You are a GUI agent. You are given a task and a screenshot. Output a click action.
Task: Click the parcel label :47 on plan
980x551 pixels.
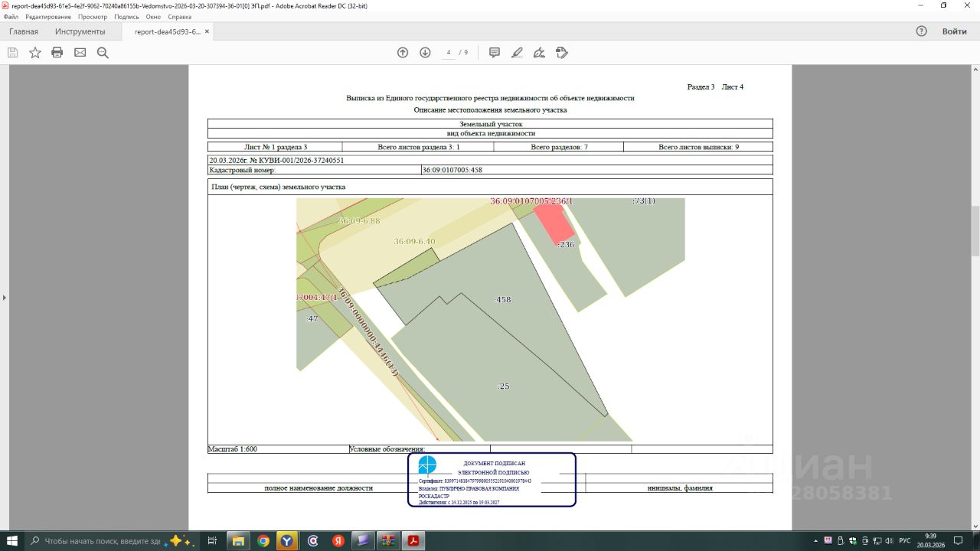click(x=312, y=319)
